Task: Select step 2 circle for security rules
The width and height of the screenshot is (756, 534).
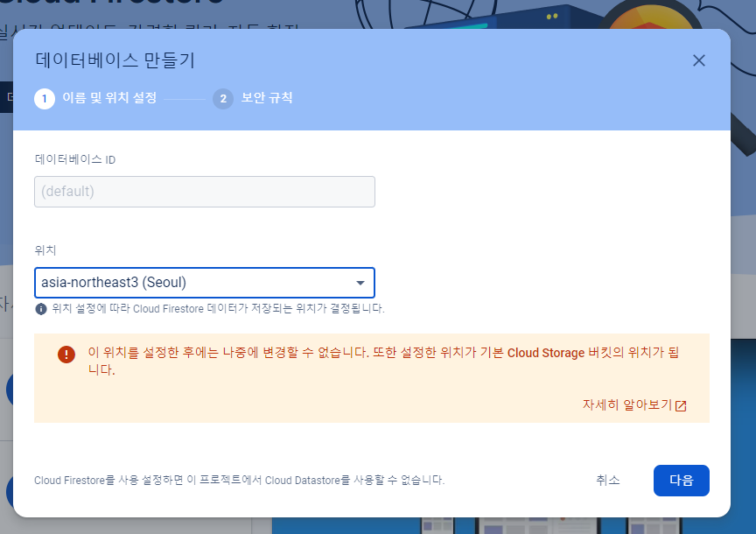Action: click(223, 99)
